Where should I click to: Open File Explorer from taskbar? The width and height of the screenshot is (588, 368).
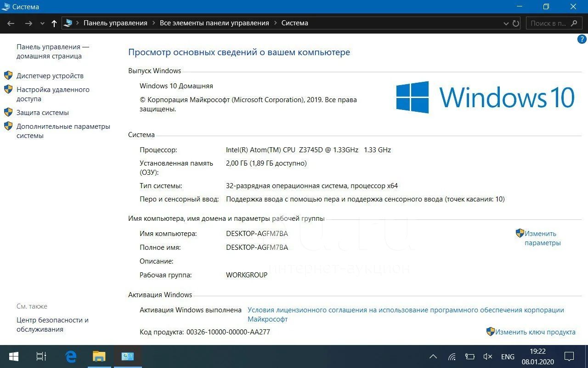(x=99, y=356)
